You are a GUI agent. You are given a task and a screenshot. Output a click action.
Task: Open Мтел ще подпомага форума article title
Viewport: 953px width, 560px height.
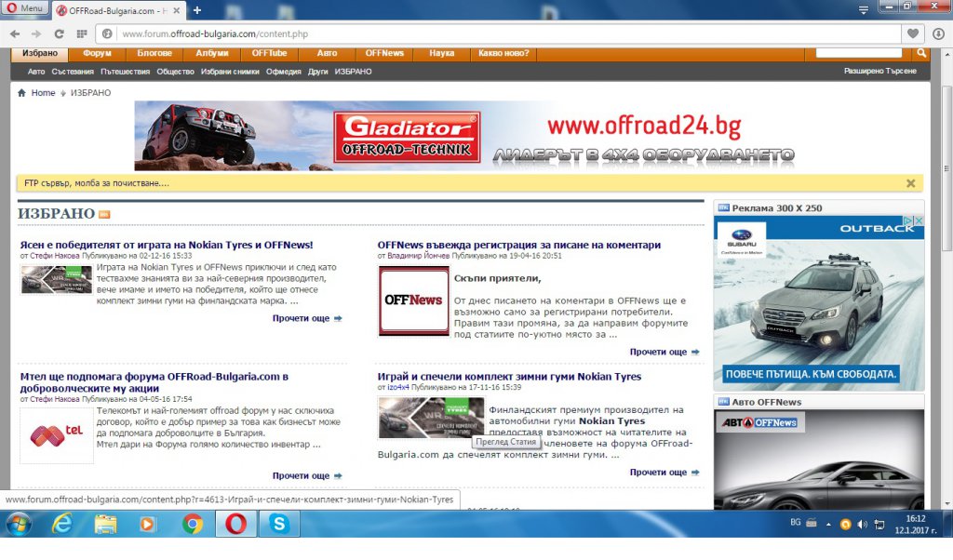click(154, 382)
